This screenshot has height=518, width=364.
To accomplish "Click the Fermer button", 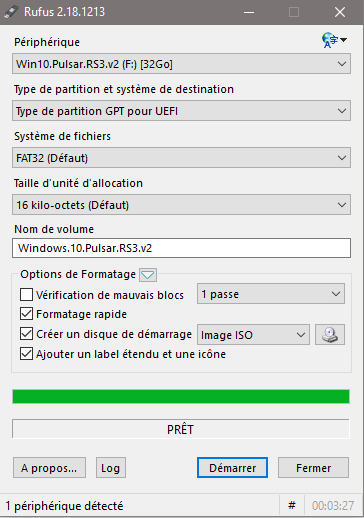I will point(313,468).
